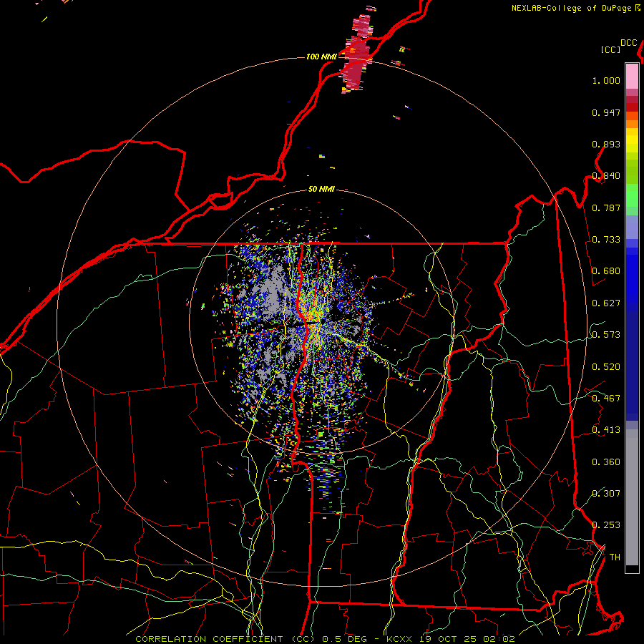Click the 0.680 legend value
Screen dimensions: 644x644
click(x=606, y=271)
